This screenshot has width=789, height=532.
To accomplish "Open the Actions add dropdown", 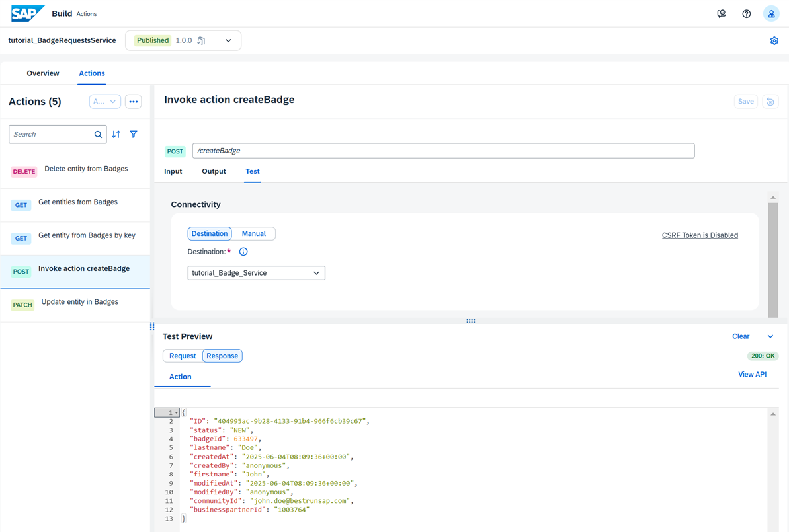I will click(105, 102).
